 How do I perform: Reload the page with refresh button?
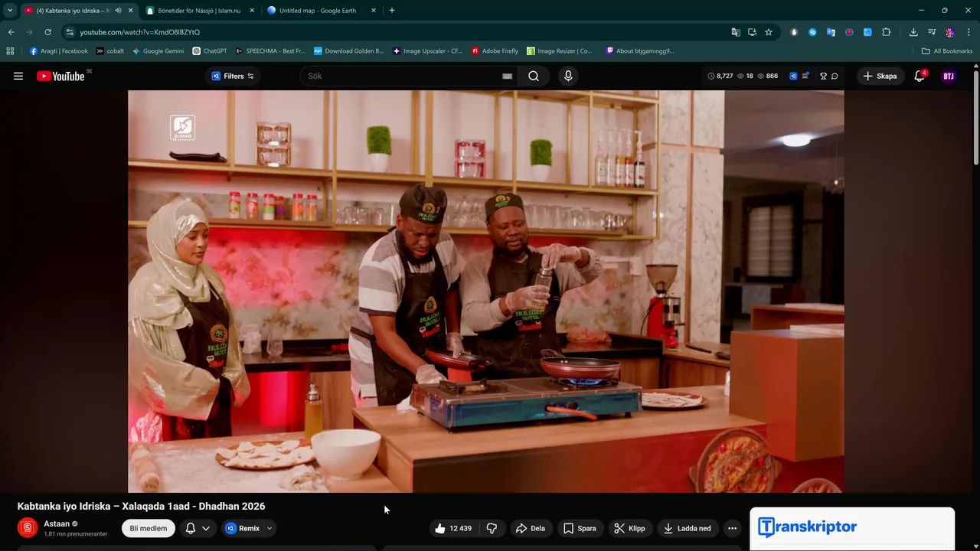[47, 32]
